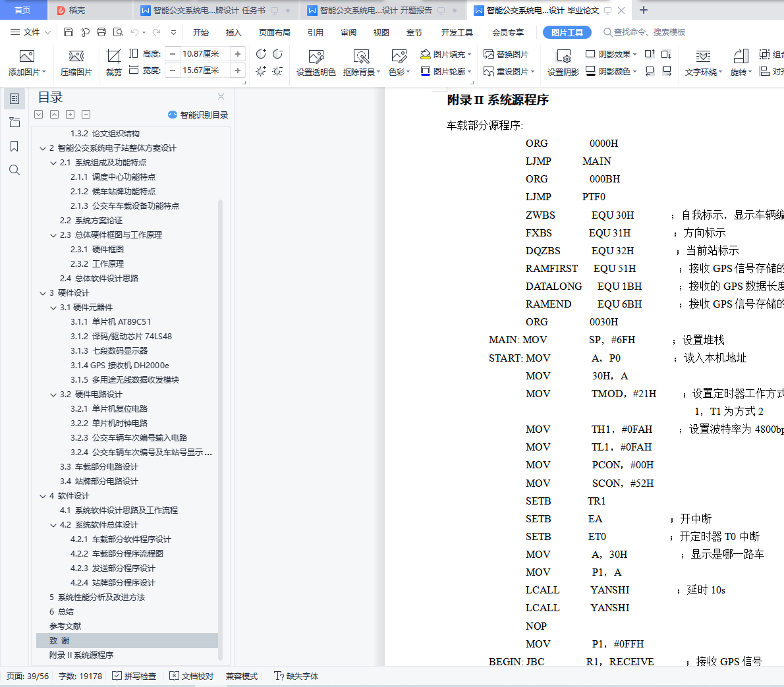The height and width of the screenshot is (687, 784).
Task: Collapse 2.3 总体硬件框图与工作原理 chevron
Action: (x=53, y=236)
